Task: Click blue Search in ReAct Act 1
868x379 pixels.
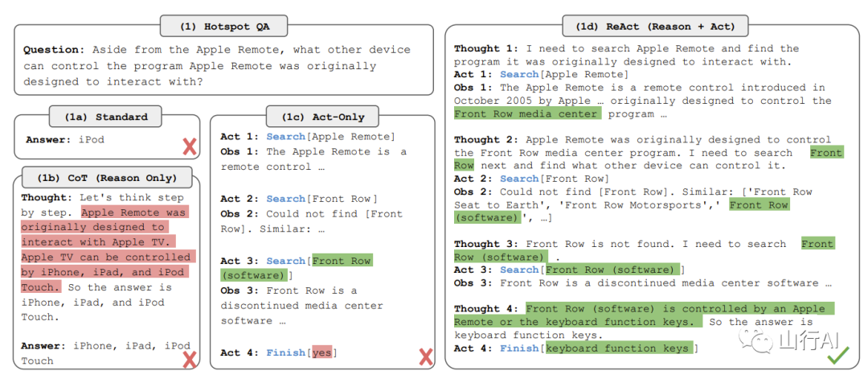Action: [519, 75]
